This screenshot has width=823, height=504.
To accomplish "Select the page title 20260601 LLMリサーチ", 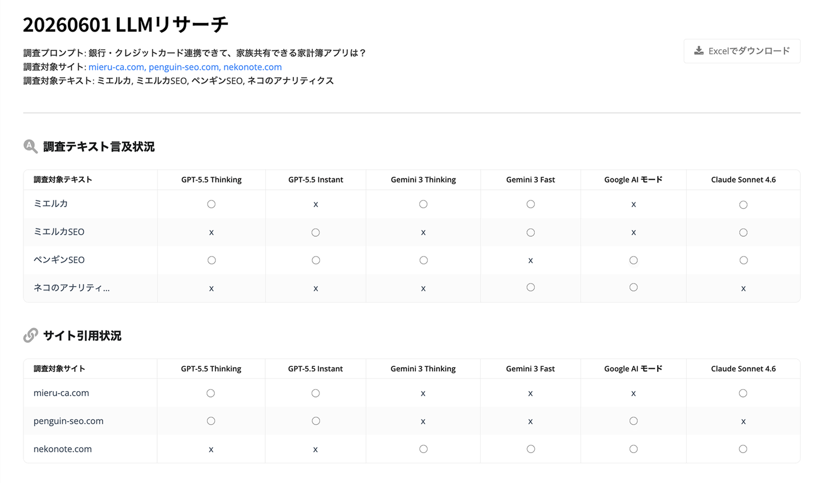I will coord(126,24).
